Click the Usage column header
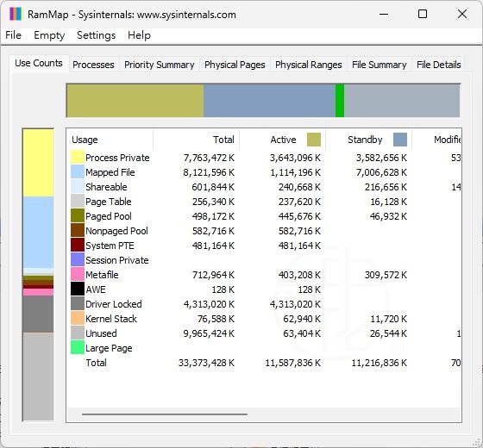Screen dimensions: 483x448 [110, 140]
